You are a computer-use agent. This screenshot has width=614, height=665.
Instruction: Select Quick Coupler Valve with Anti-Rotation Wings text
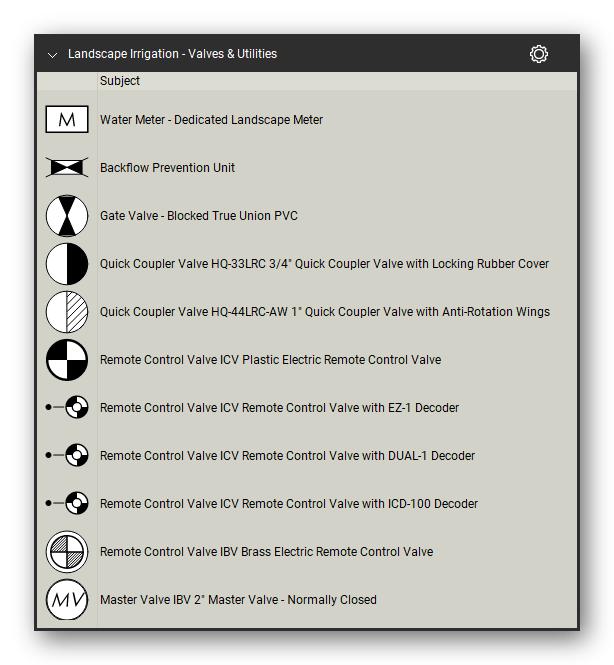(x=325, y=312)
